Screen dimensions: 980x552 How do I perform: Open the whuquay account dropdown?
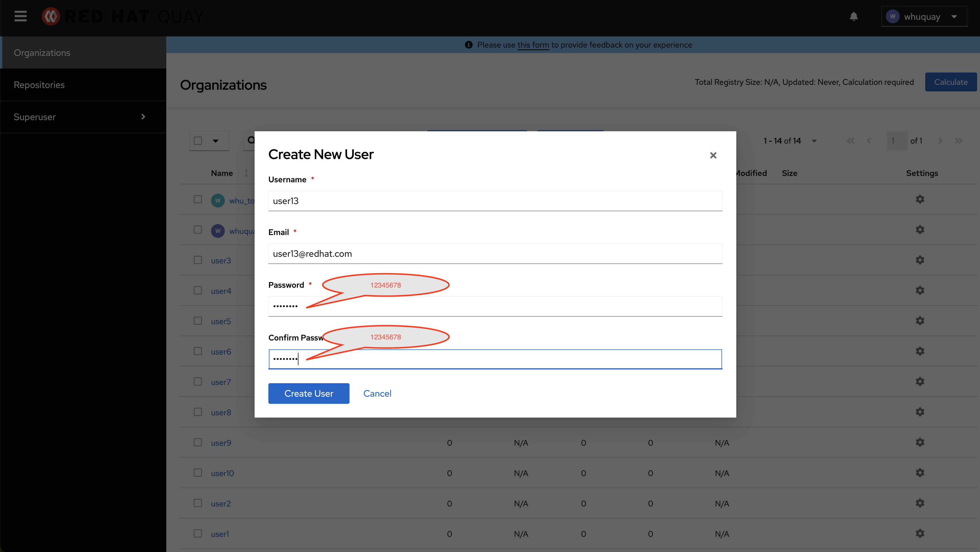pyautogui.click(x=924, y=17)
